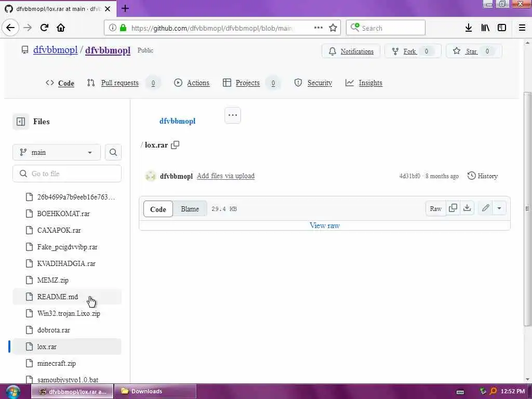Open dfvbbmopl author profile next to commit
532x399 pixels.
coord(177,176)
